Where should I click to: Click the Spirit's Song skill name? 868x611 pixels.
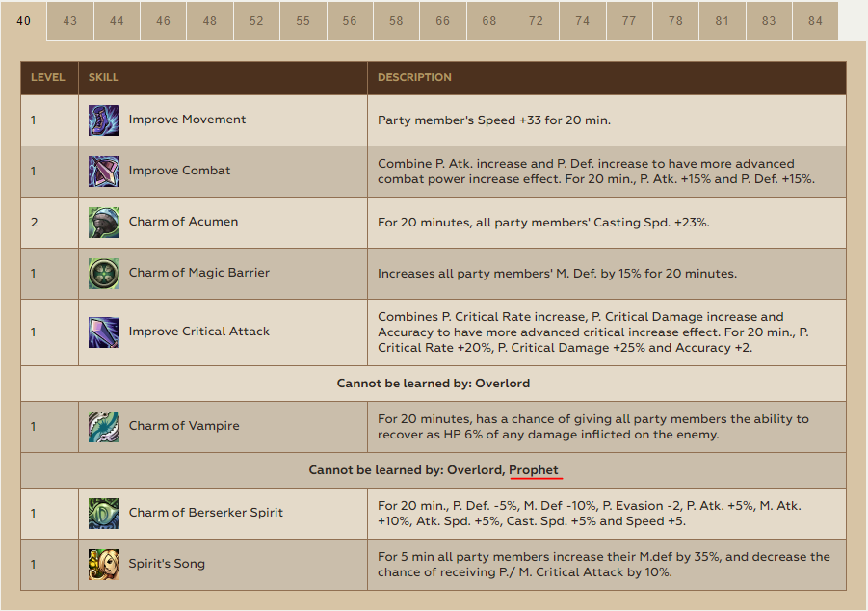click(167, 564)
